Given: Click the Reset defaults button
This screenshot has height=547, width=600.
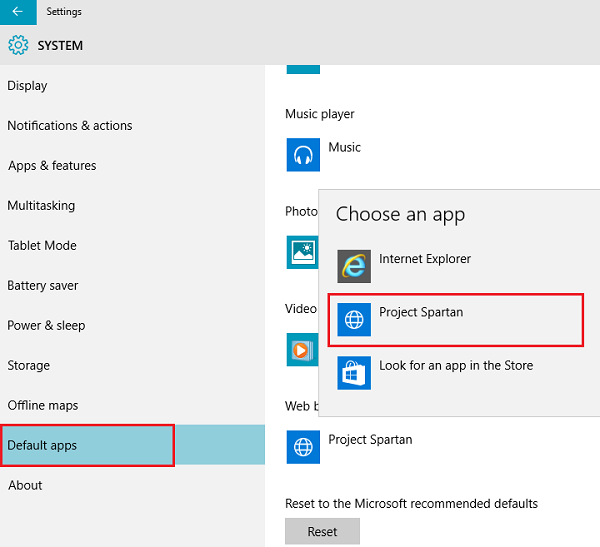Looking at the screenshot, I should click(x=322, y=531).
